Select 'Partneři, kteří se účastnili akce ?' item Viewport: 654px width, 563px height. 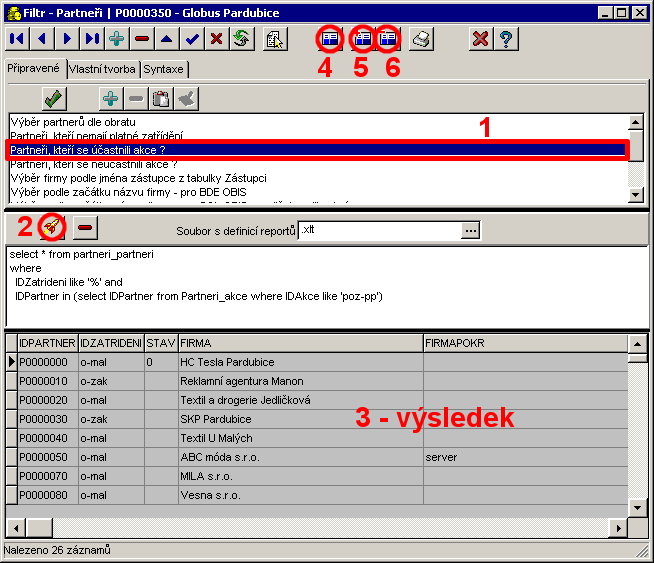coord(88,150)
